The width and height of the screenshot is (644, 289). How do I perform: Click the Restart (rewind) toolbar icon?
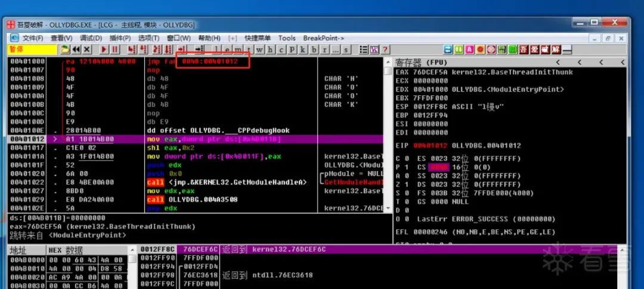click(76, 49)
